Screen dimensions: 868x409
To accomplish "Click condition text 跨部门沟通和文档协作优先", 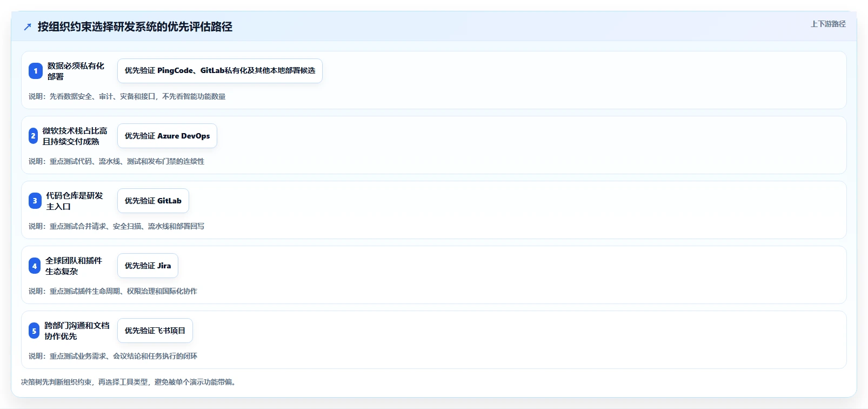I will coord(77,331).
